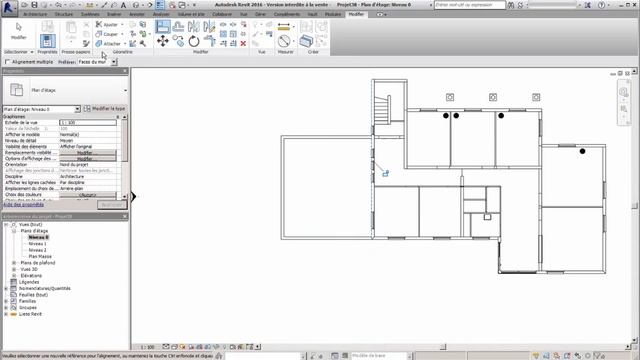Choose the Move tool with four arrows
Image resolution: width=640 pixels, height=360 pixels.
(162, 41)
